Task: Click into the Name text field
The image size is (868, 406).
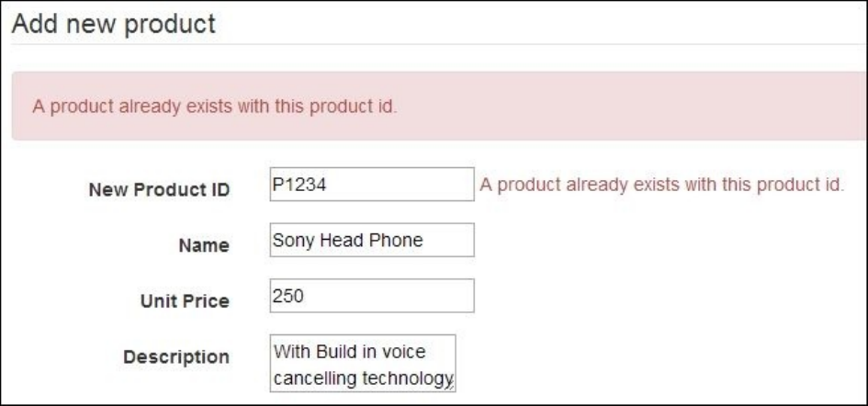Action: click(372, 240)
